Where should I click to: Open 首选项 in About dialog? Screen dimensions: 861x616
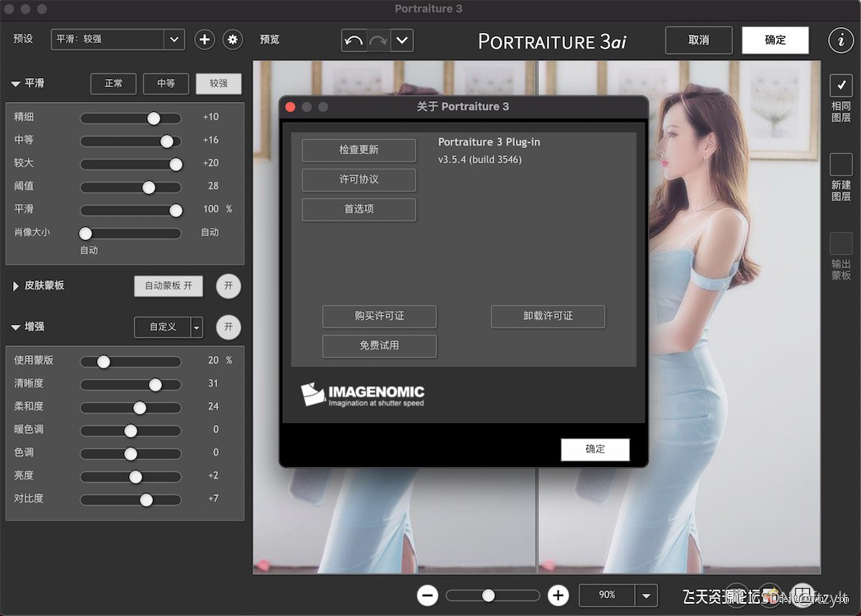pyautogui.click(x=359, y=209)
